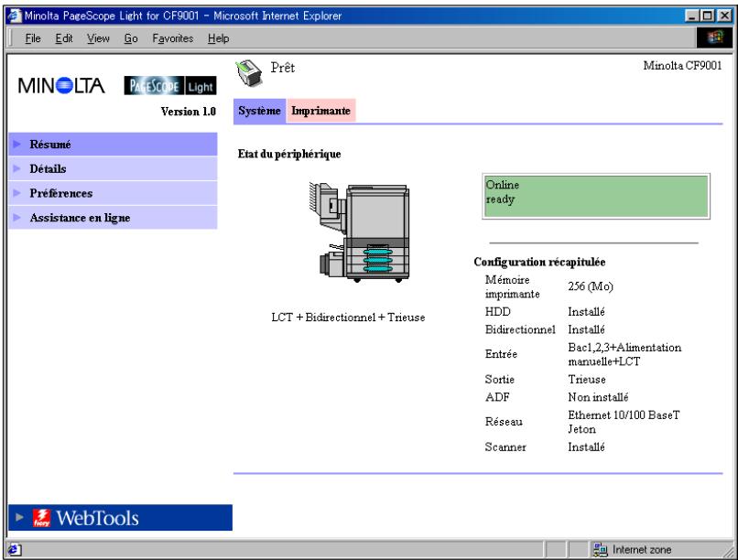Click the printer status icon beside Prêt
The image size is (738, 560).
(x=249, y=73)
